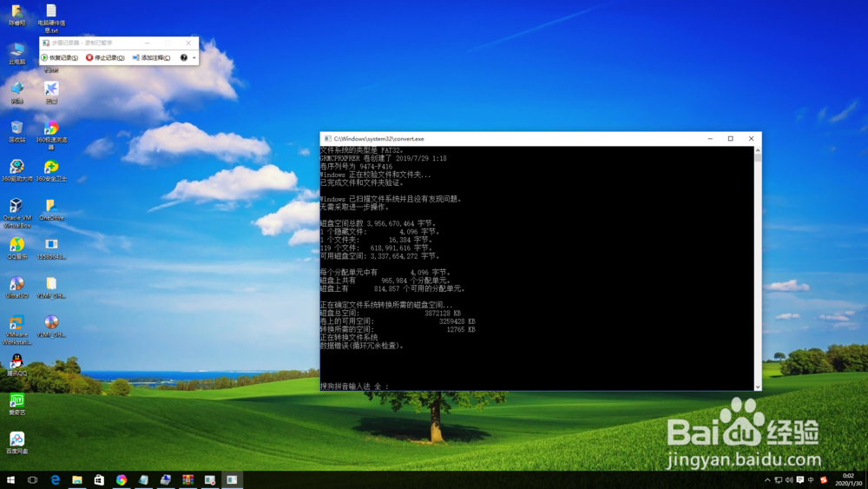Viewport: 868px width, 489px height.
Task: Open network status in the system tray
Action: click(779, 480)
